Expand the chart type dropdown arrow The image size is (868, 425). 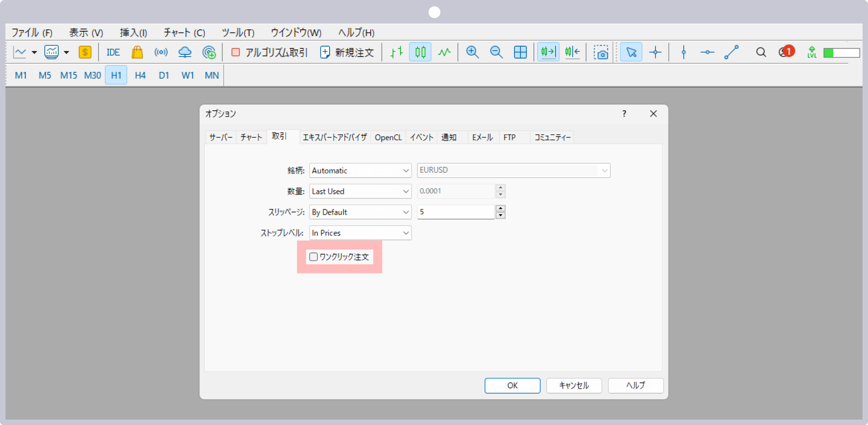tap(34, 52)
